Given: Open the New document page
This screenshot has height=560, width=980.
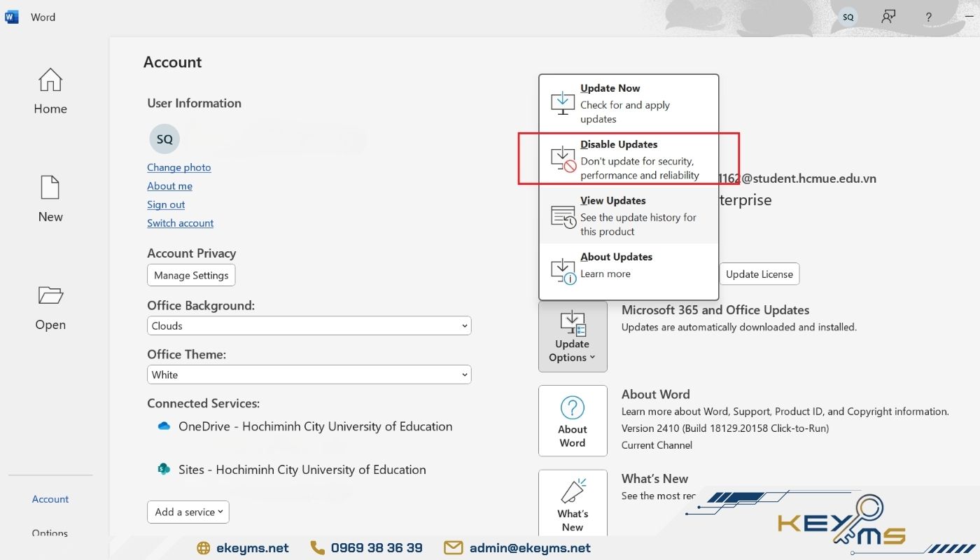Looking at the screenshot, I should (50, 199).
